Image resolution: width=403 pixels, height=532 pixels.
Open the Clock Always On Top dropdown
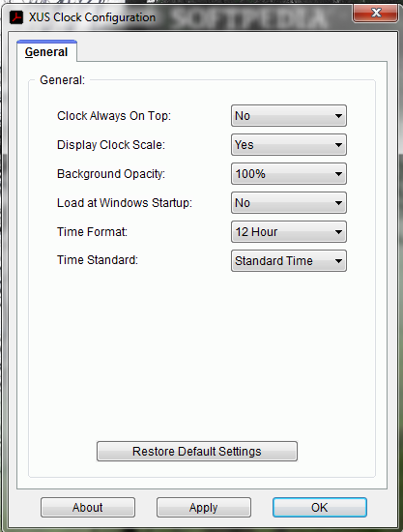tap(289, 116)
